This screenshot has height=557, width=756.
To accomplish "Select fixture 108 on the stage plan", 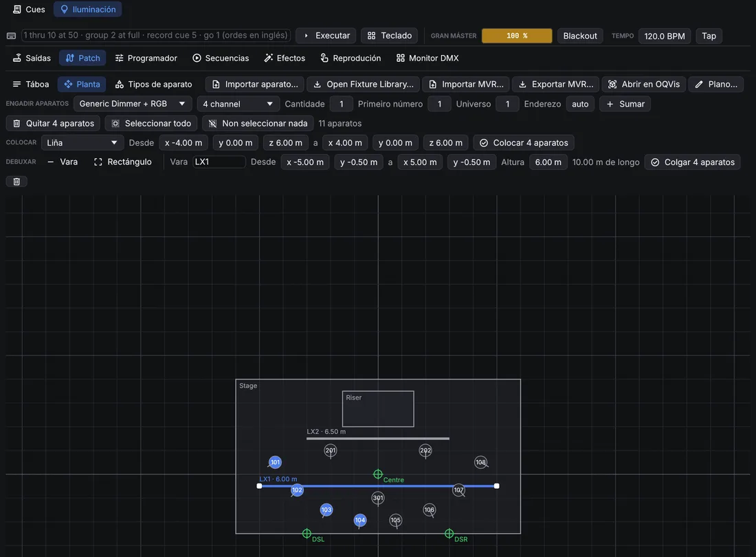I will point(480,462).
